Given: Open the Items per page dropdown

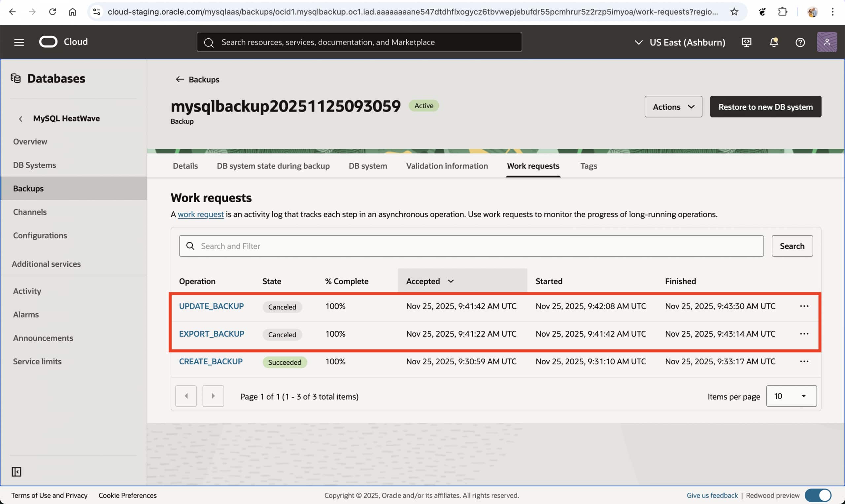Looking at the screenshot, I should (x=791, y=396).
